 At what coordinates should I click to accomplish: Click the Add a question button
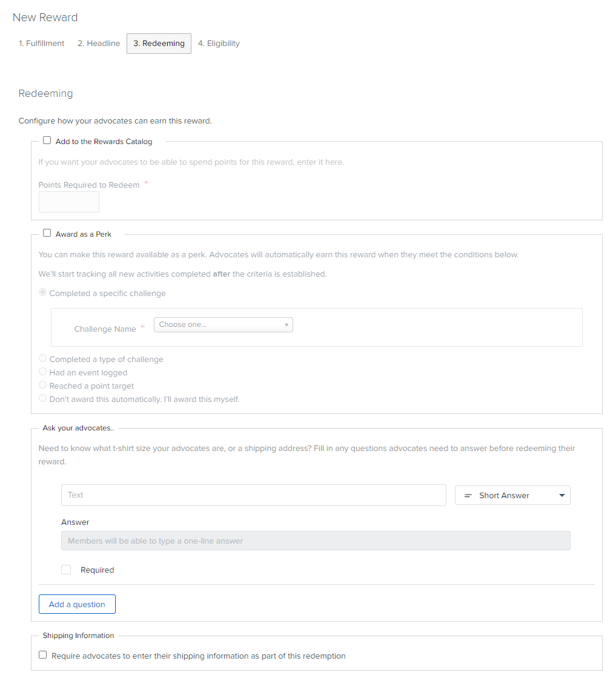pos(77,604)
